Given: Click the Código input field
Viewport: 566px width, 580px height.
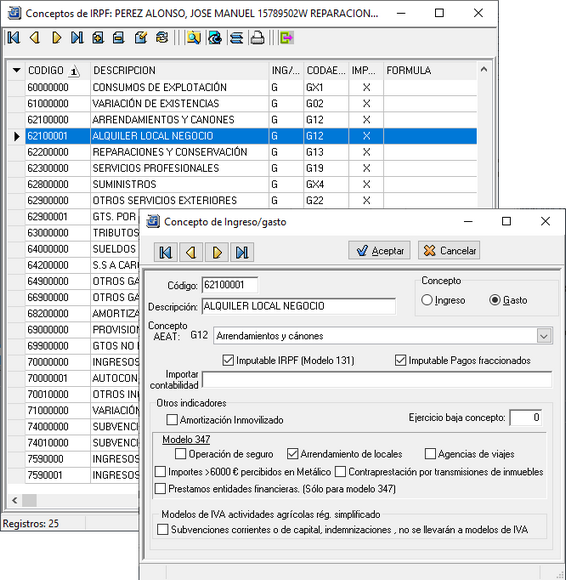Looking at the screenshot, I should [230, 285].
